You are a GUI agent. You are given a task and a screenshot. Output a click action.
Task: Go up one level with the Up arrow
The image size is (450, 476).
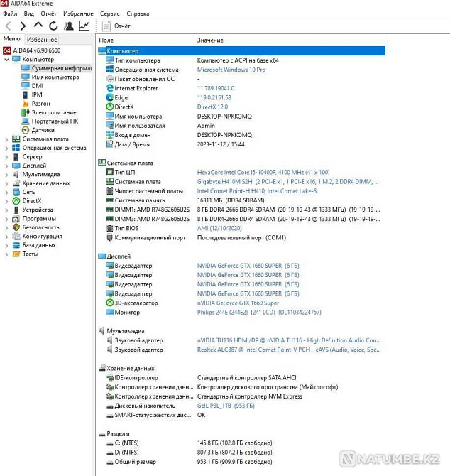pos(38,26)
